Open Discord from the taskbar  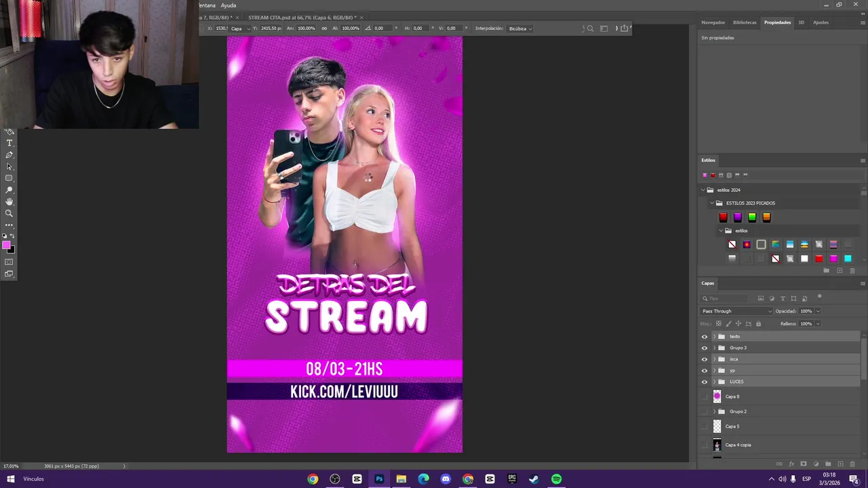pos(446,479)
